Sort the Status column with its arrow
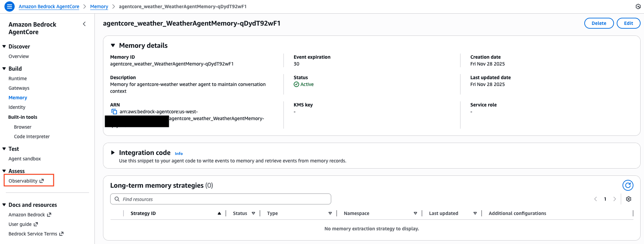This screenshot has height=244, width=644. tap(253, 213)
